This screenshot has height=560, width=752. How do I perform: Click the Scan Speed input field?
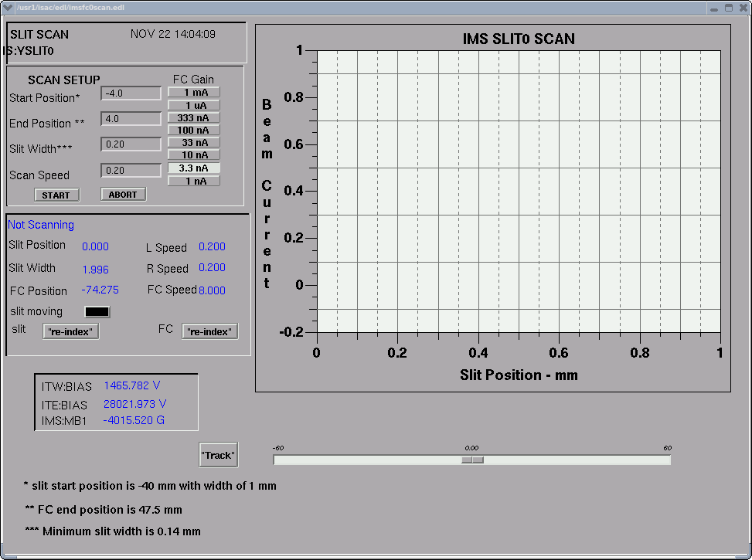point(131,171)
